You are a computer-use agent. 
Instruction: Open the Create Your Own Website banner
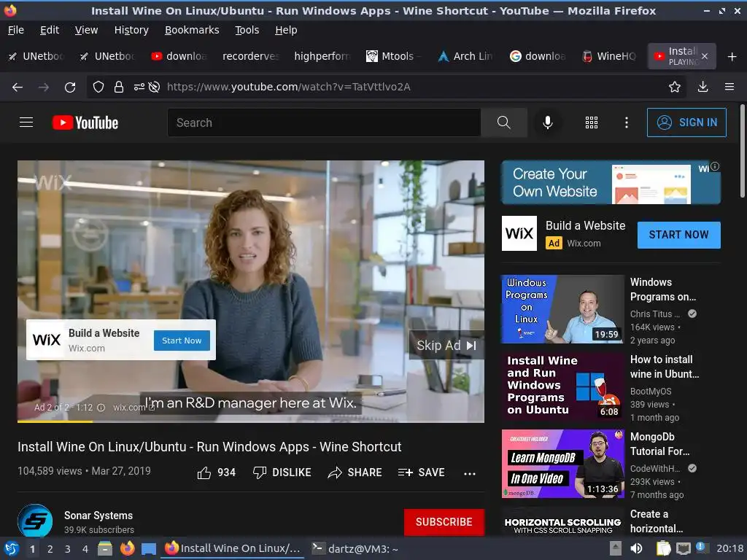coord(611,182)
